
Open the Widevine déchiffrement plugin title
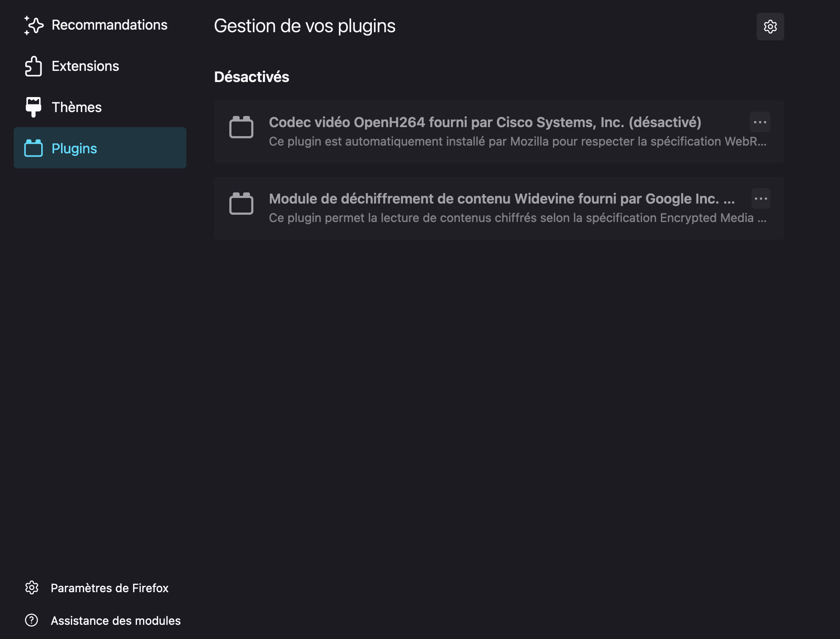click(502, 199)
